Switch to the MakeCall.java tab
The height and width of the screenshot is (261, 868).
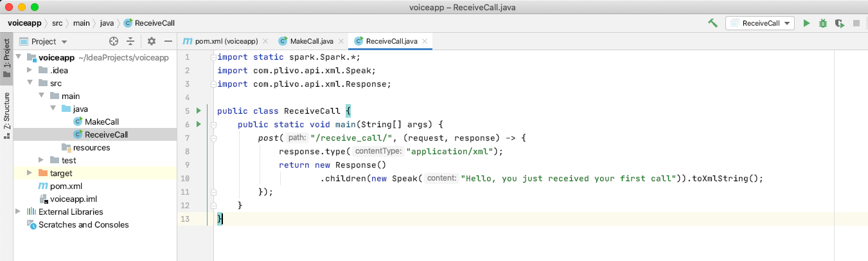pos(312,41)
